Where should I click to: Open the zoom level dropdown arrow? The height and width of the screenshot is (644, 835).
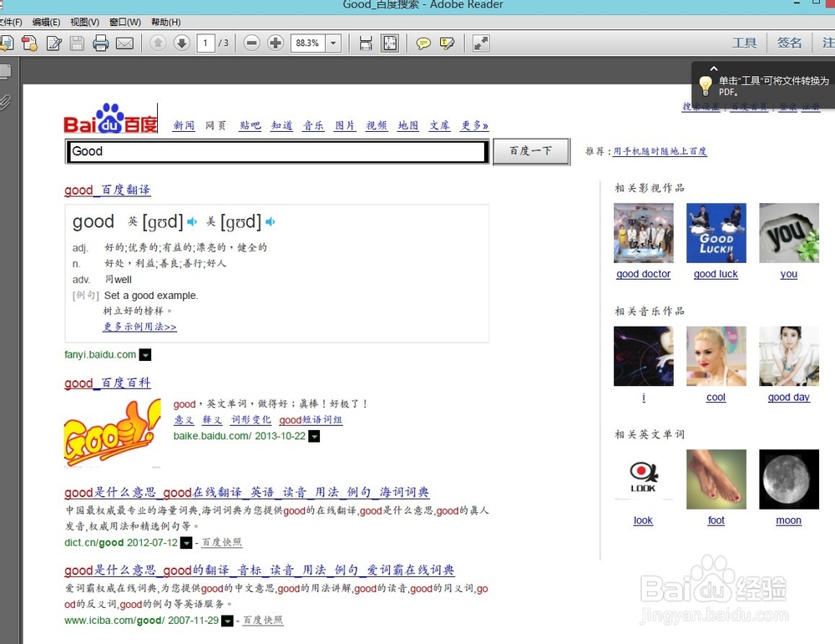pos(333,43)
